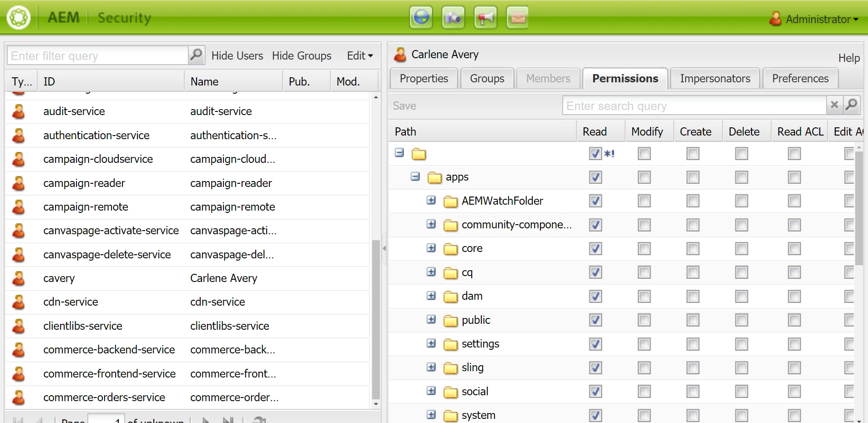
Task: Click user icon for cavery row
Action: pos(19,278)
